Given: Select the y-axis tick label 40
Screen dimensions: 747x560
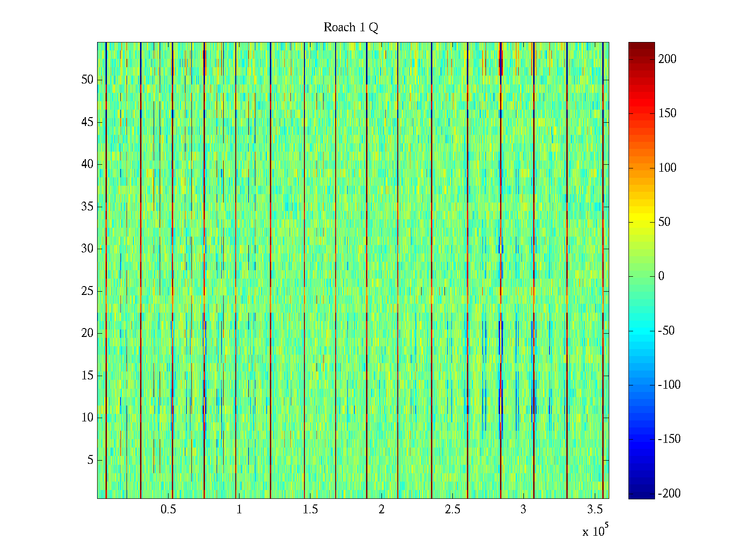Looking at the screenshot, I should pos(87,164).
